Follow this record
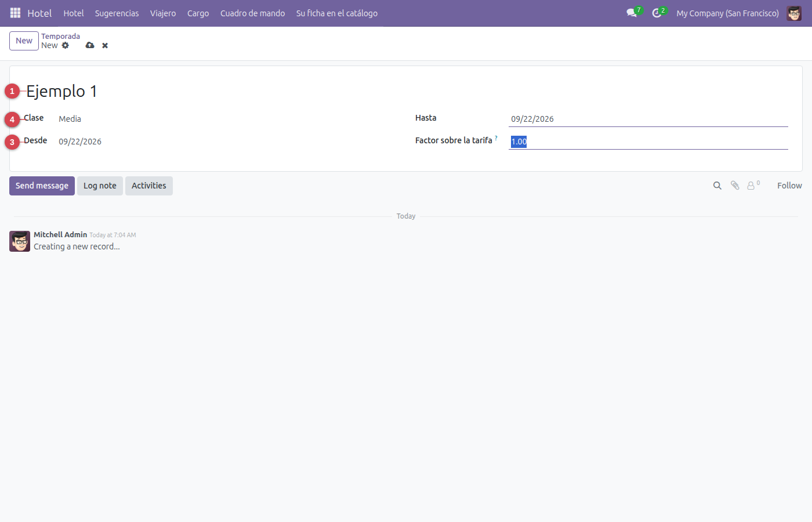The image size is (812, 522). tap(789, 186)
